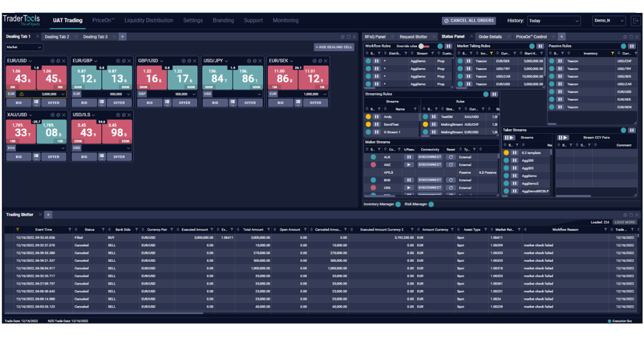Disconnect the ALR maker stream
This screenshot has height=337, width=644.
point(430,157)
